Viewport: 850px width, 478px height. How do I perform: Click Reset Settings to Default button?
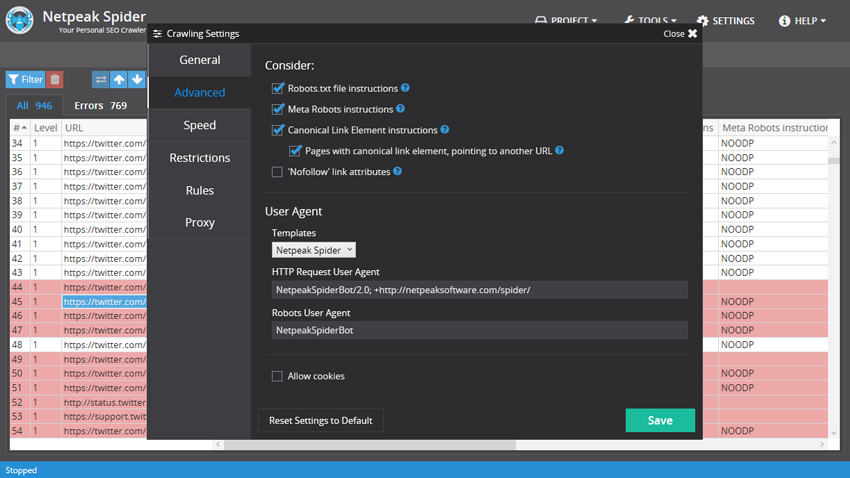click(320, 420)
